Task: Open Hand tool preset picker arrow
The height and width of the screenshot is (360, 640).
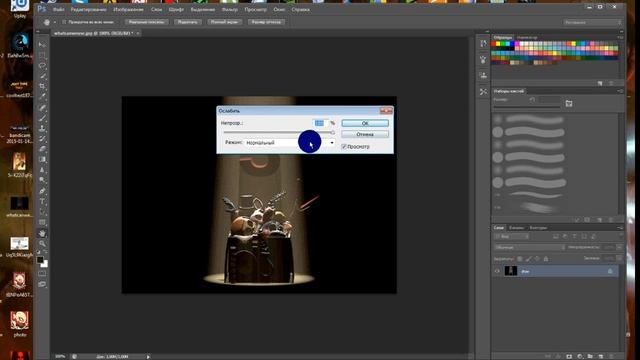Action: coord(55,22)
